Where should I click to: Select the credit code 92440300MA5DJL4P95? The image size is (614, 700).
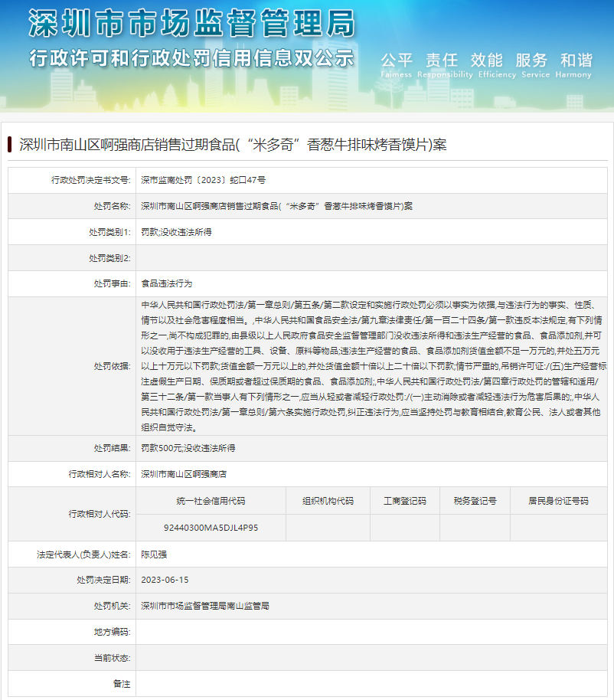[x=211, y=528]
